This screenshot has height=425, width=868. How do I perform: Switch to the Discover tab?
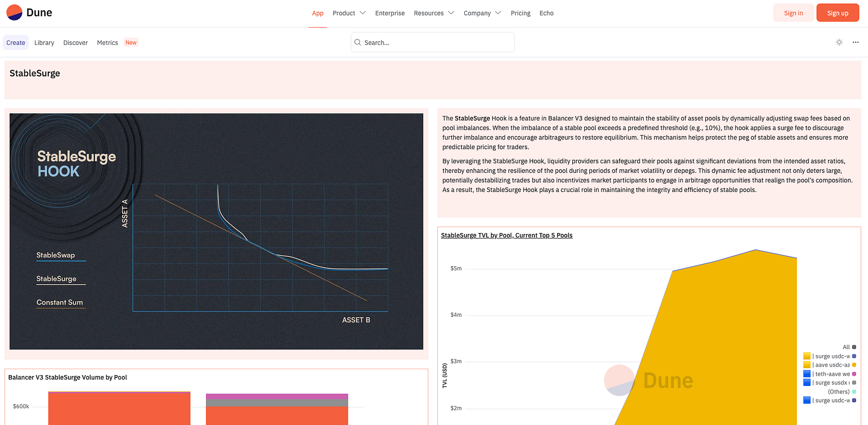click(x=75, y=43)
